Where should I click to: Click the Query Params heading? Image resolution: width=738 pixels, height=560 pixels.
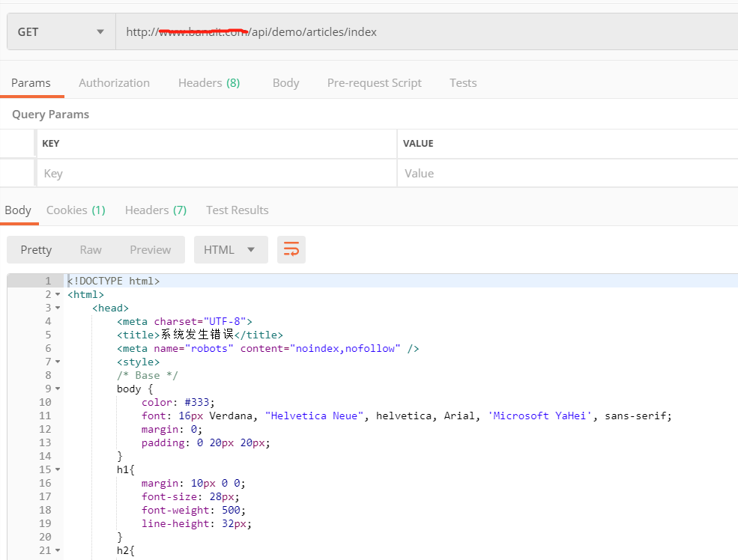(x=50, y=115)
